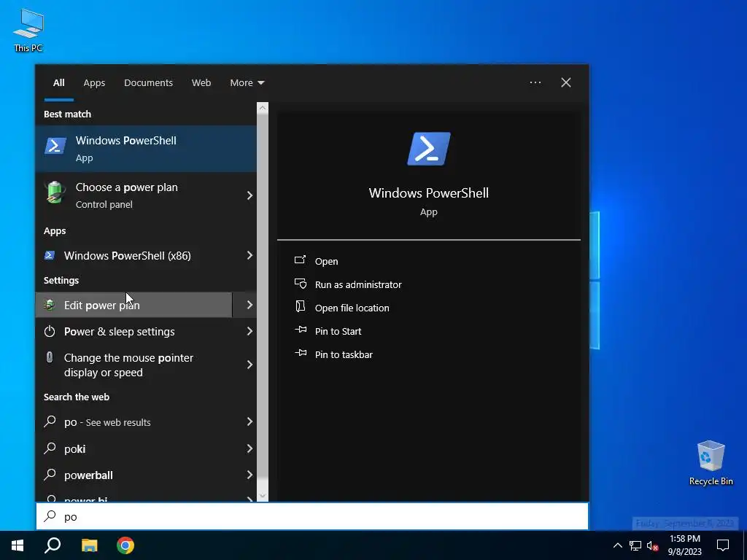
Task: Click 'Choose a power plan' result text
Action: pos(127,187)
